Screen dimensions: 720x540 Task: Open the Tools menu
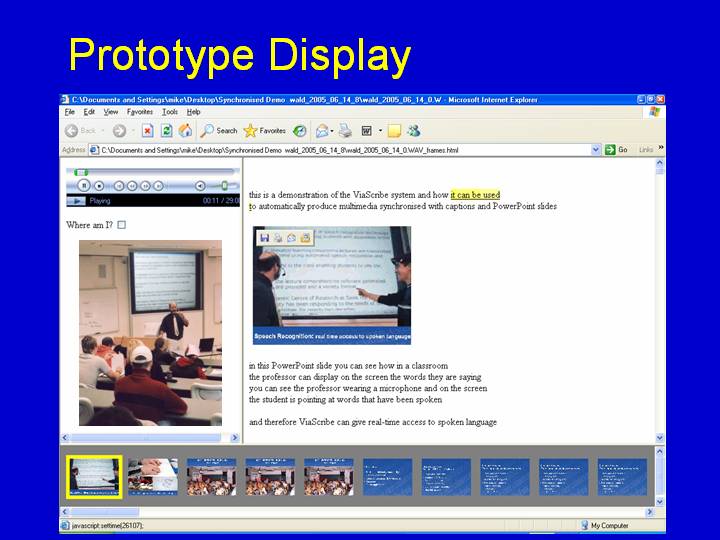coord(169,112)
